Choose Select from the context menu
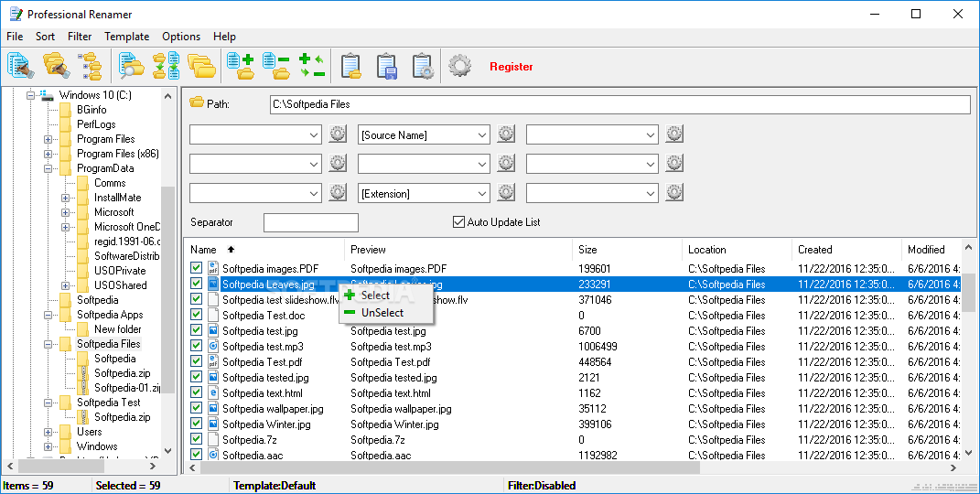 pyautogui.click(x=385, y=295)
